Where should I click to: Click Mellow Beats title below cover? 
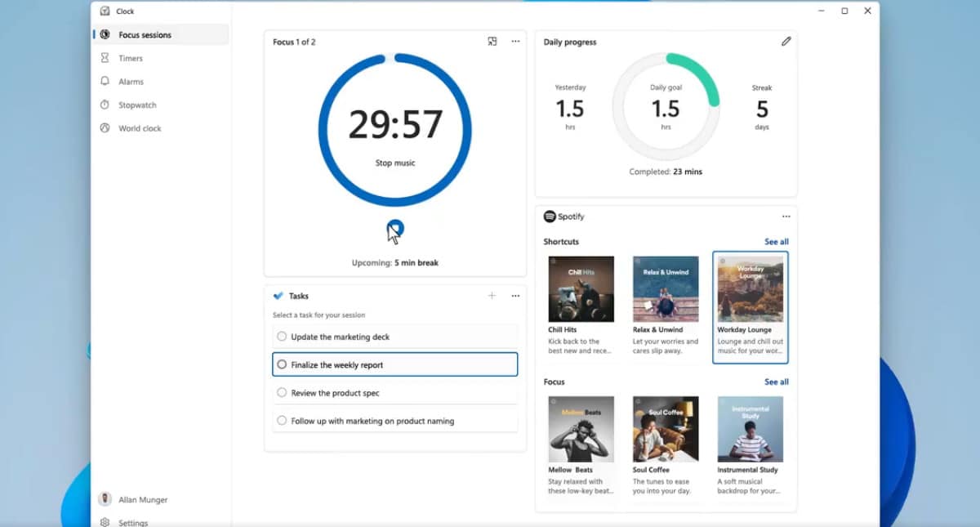point(571,470)
